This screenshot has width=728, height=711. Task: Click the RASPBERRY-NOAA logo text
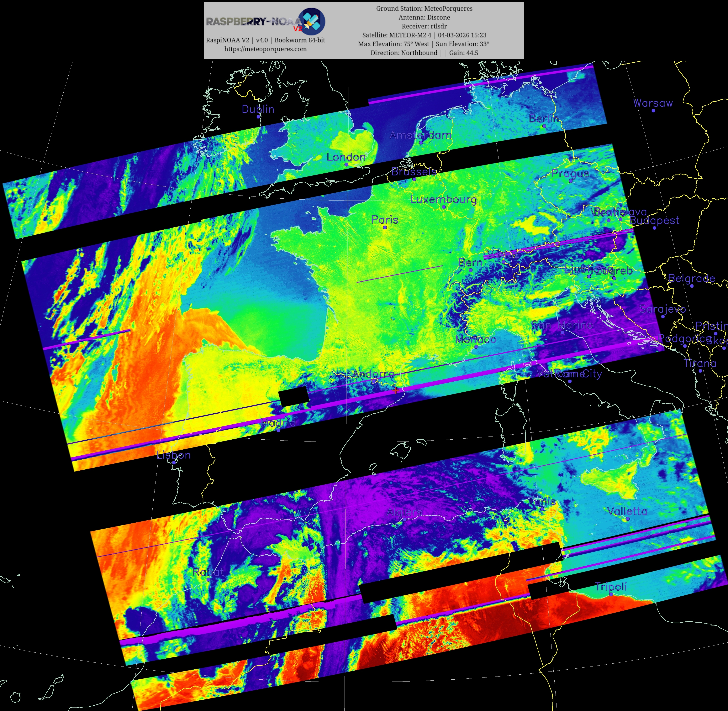coord(254,22)
